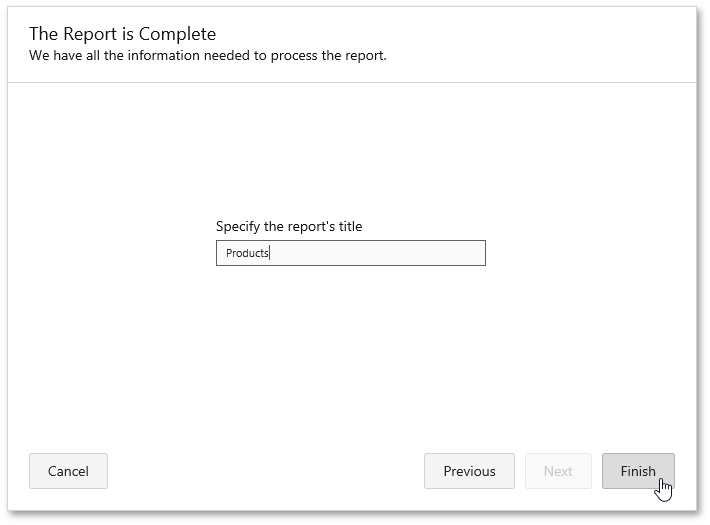Click the 'The Report is Complete' heading
The height and width of the screenshot is (525, 710).
pos(123,34)
